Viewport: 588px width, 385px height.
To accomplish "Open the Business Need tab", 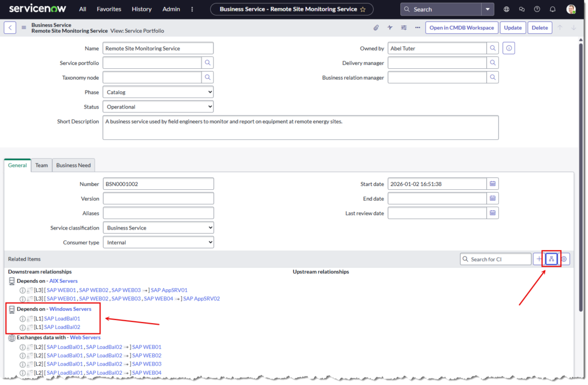I will pyautogui.click(x=73, y=165).
